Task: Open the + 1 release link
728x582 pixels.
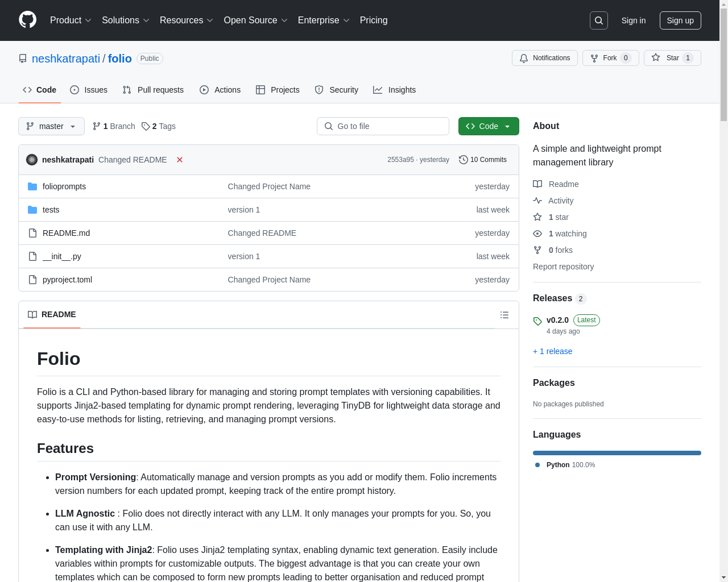Action: [552, 351]
